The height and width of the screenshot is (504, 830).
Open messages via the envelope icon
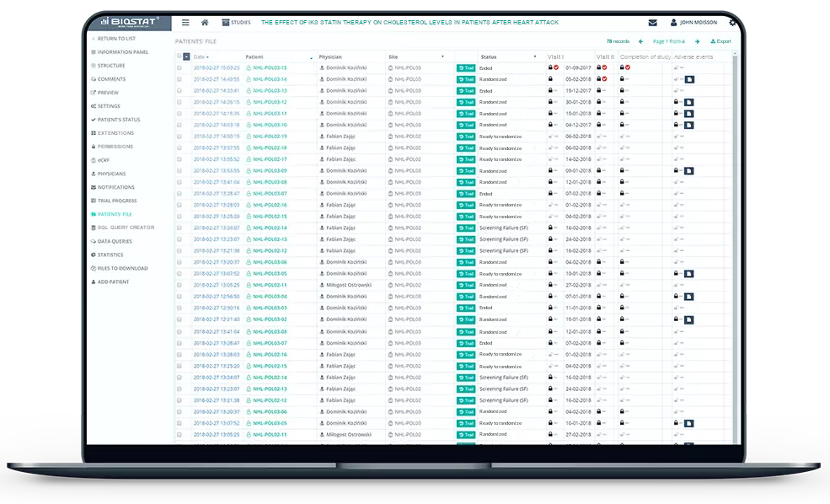tap(652, 23)
